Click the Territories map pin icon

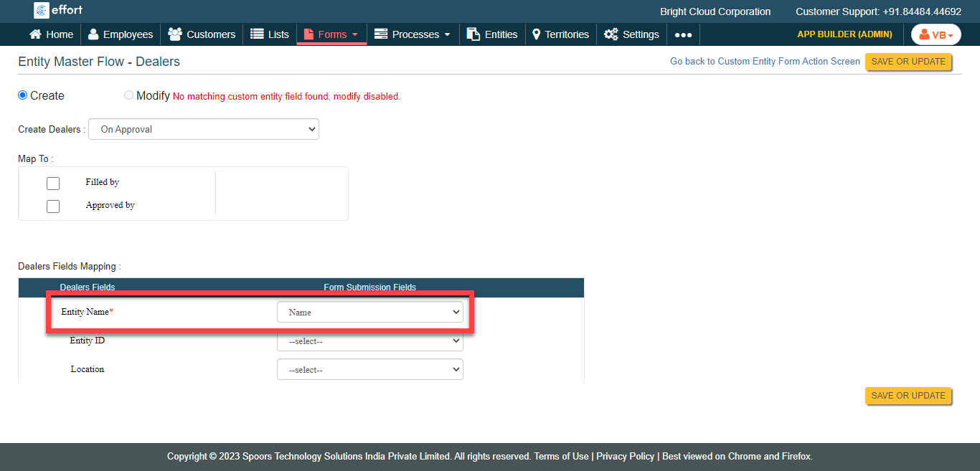(536, 34)
